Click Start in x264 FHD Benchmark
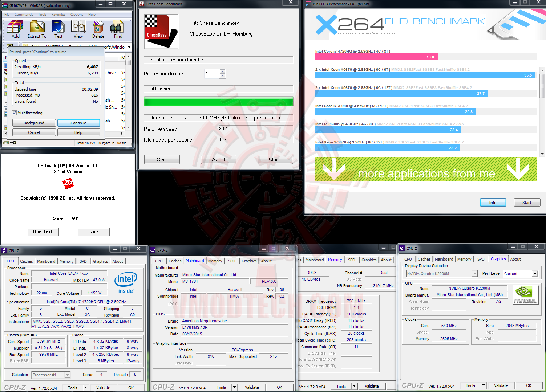 point(527,203)
